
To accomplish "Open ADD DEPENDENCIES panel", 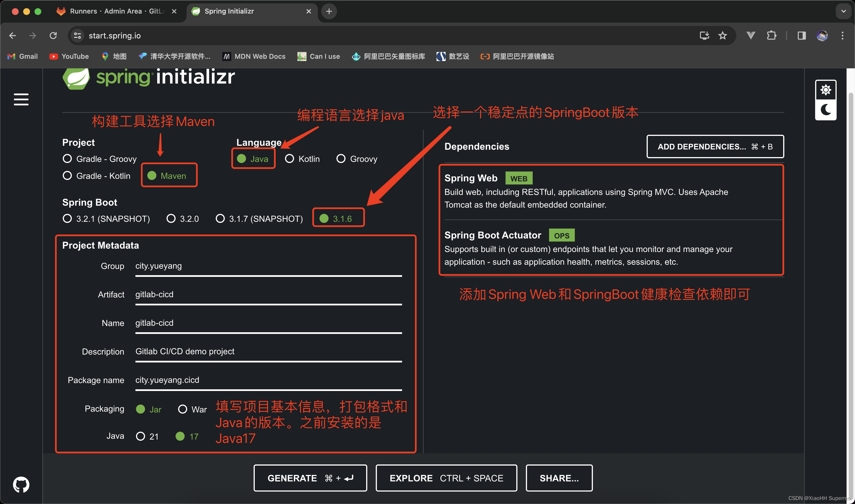I will pyautogui.click(x=715, y=146).
